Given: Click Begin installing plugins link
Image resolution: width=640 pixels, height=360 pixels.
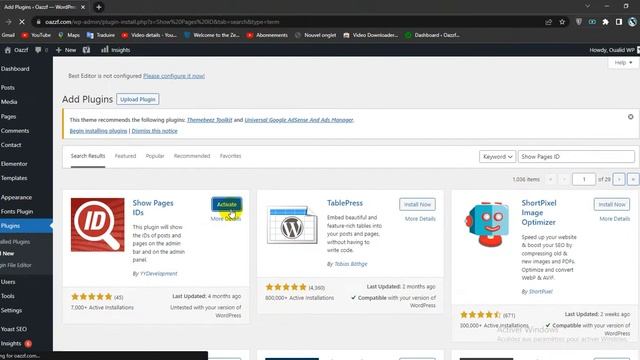Looking at the screenshot, I should click(98, 131).
